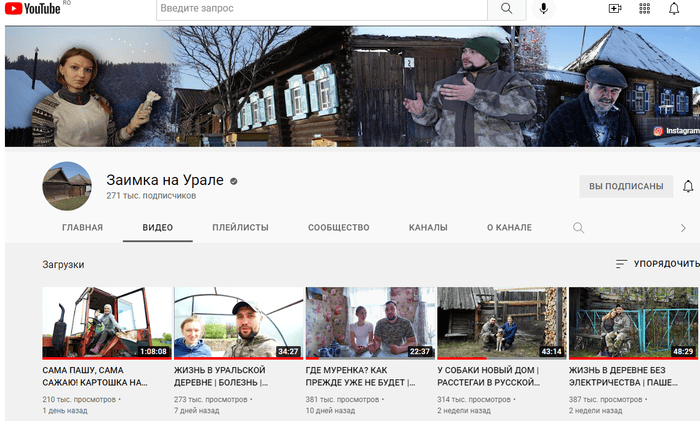The width and height of the screenshot is (700, 421).
Task: Click the 1 день назад text
Action: point(65,410)
